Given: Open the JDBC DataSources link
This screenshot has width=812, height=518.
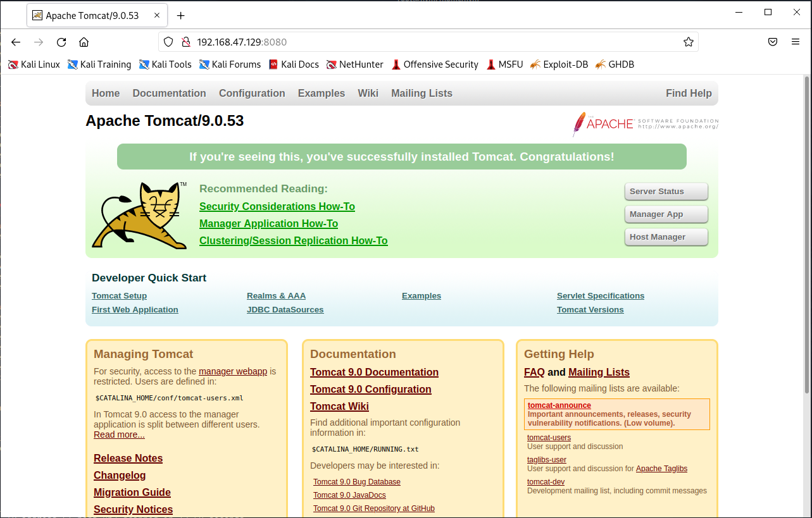Looking at the screenshot, I should 285,310.
